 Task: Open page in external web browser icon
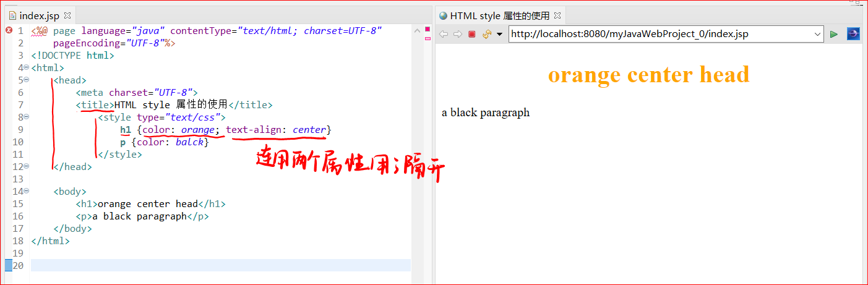pos(853,34)
